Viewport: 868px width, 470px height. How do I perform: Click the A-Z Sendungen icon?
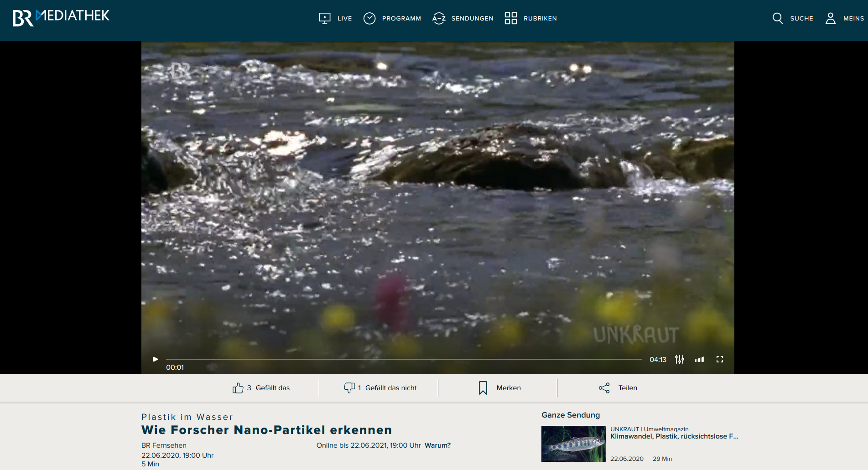click(x=439, y=18)
